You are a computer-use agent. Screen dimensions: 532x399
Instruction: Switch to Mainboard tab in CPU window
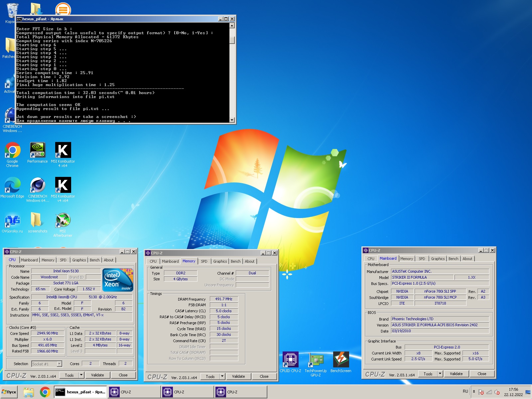tap(29, 260)
